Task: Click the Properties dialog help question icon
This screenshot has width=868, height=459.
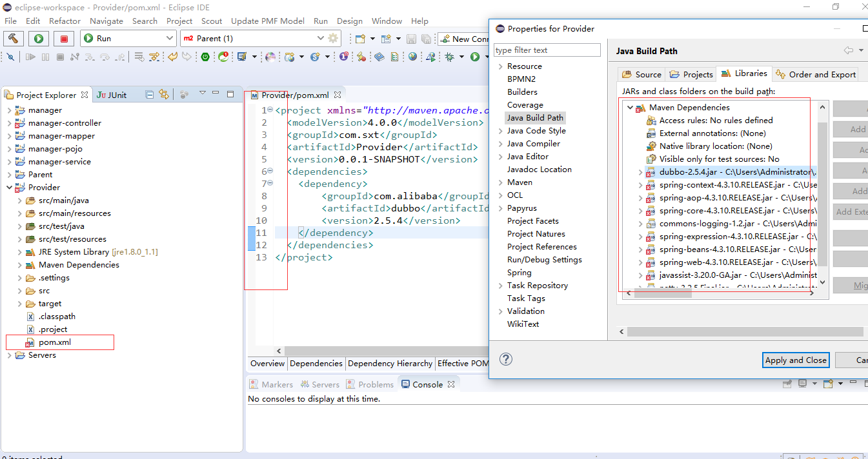Action: pyautogui.click(x=506, y=359)
